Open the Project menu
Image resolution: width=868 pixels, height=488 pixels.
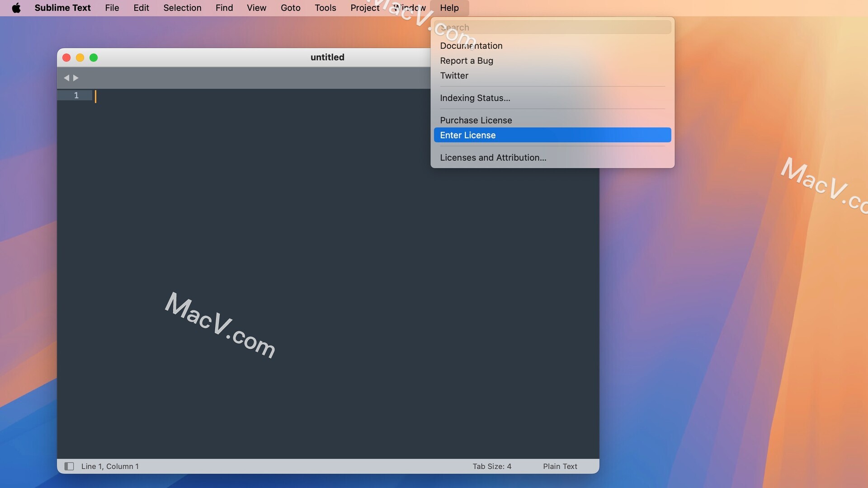pos(365,8)
